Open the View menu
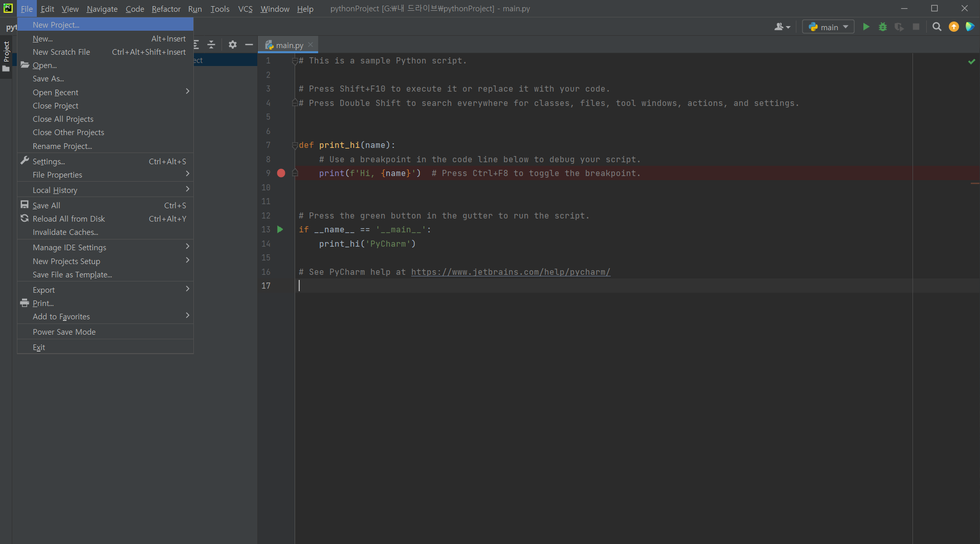This screenshot has width=980, height=544. 70,9
